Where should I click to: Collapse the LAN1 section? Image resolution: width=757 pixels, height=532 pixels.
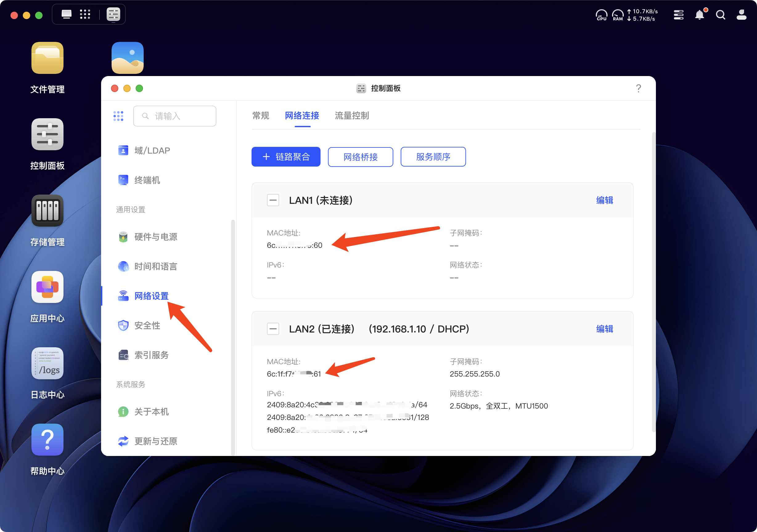(273, 200)
